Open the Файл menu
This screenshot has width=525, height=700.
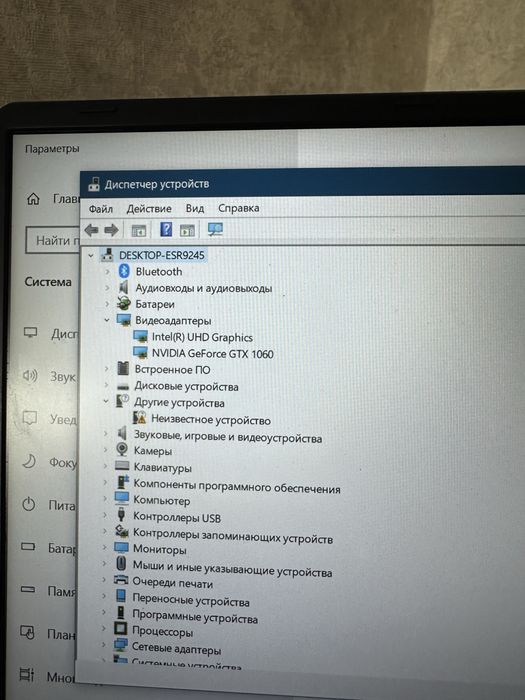pyautogui.click(x=100, y=208)
